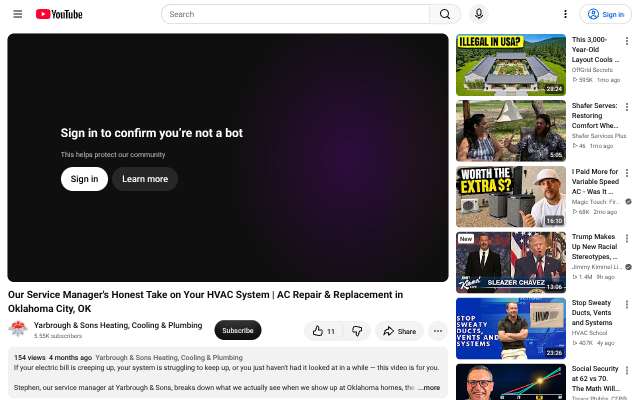
Task: Click title Trump Makes Up New Racial Stereotypes
Action: 594,247
